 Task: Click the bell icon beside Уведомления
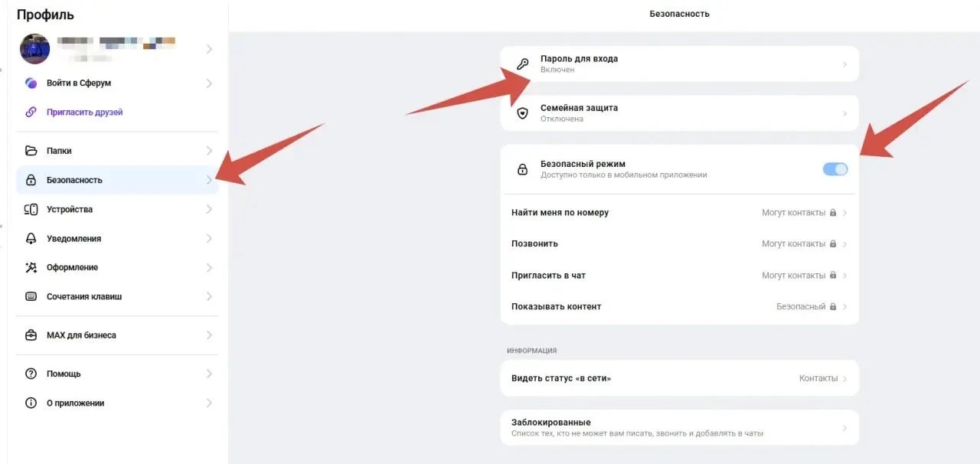click(x=31, y=238)
